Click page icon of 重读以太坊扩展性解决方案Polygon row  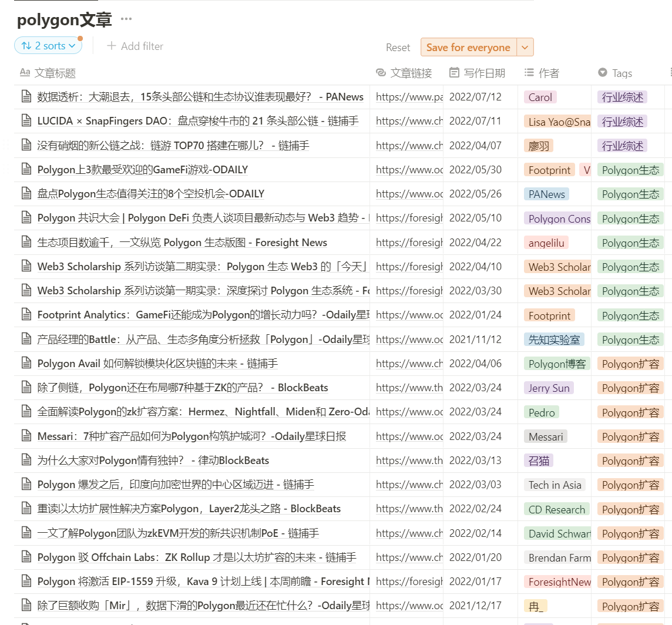point(26,509)
